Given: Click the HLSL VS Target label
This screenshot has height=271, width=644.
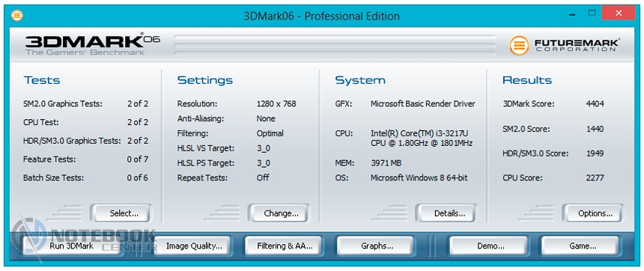Looking at the screenshot, I should [x=206, y=148].
